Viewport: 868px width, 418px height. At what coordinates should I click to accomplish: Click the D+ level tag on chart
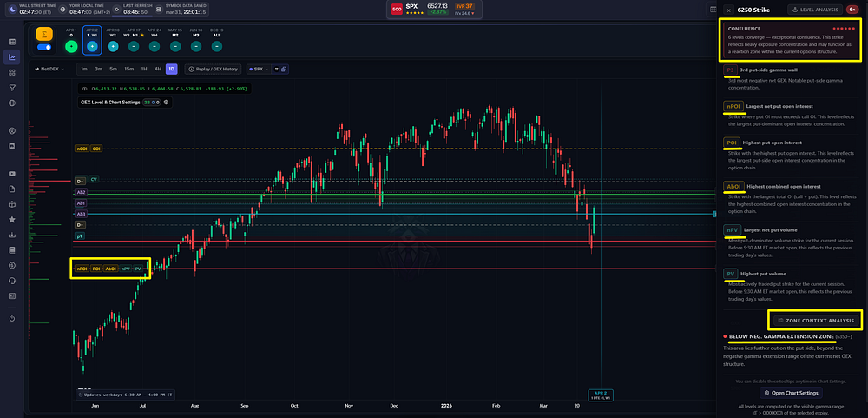[80, 224]
